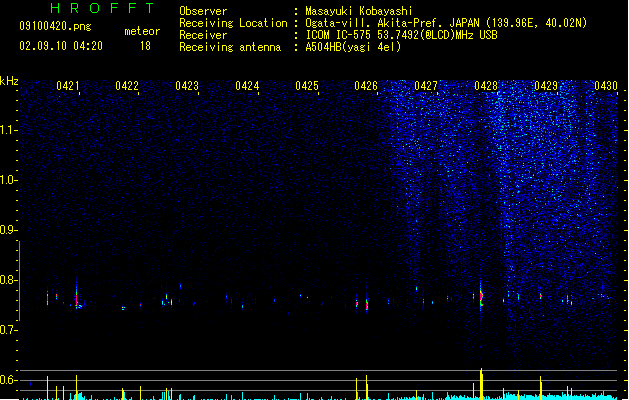Click the 0.8 kHz axis label
The width and height of the screenshot is (629, 400).
click(x=9, y=280)
